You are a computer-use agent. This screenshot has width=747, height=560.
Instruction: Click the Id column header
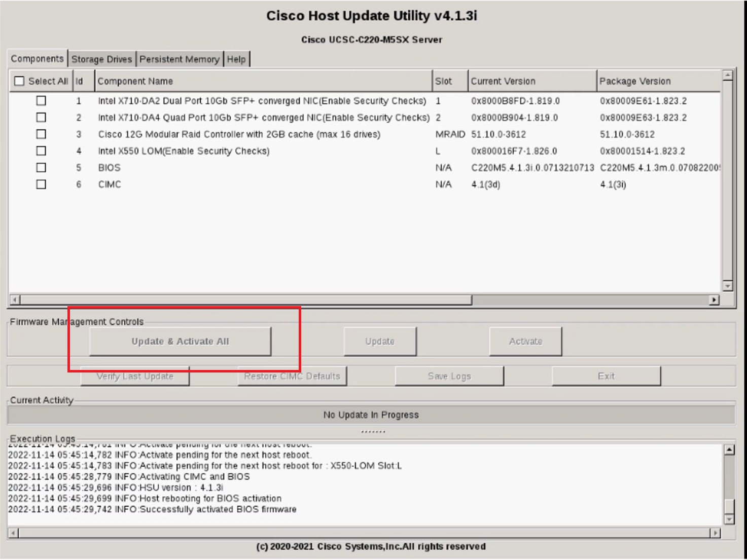point(84,81)
